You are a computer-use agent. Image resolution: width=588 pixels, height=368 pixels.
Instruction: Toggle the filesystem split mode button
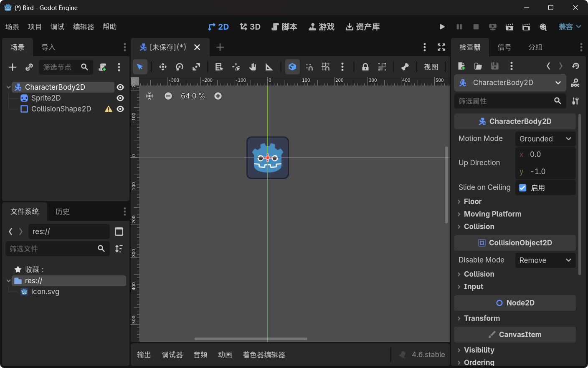119,232
